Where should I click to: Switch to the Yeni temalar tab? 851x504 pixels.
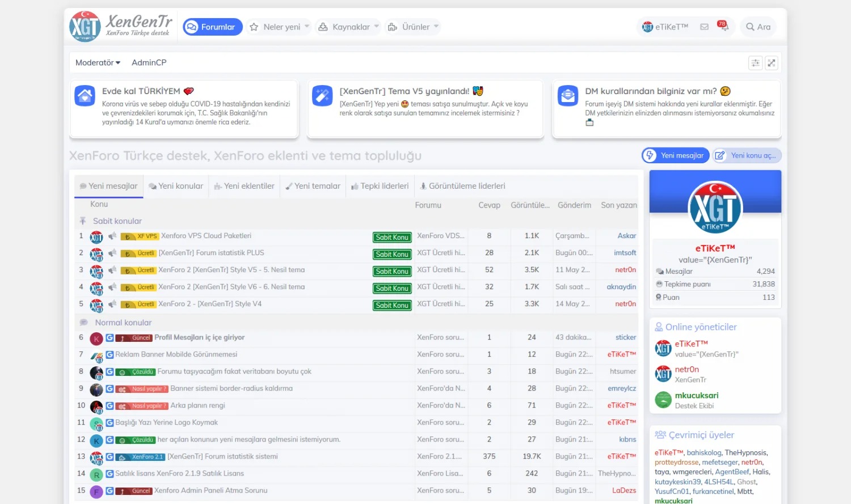313,186
